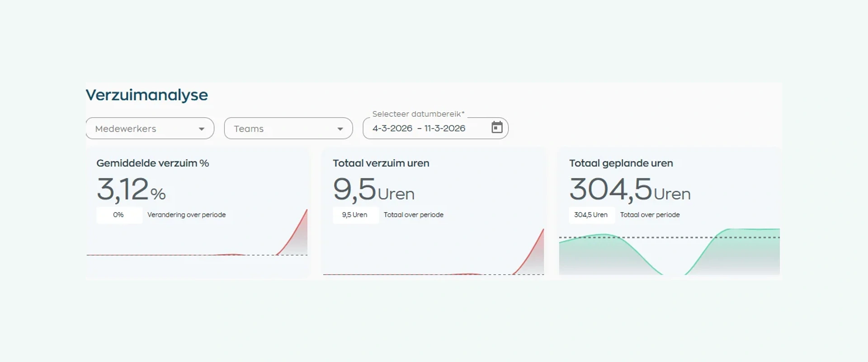Open the Teams filter field
The width and height of the screenshot is (868, 362).
(x=288, y=129)
